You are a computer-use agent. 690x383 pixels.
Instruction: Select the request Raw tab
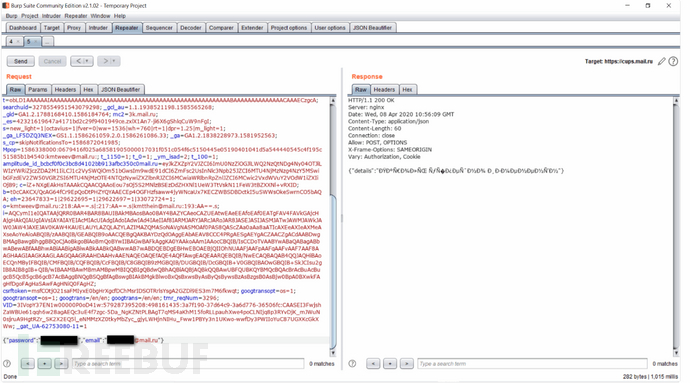coord(15,89)
